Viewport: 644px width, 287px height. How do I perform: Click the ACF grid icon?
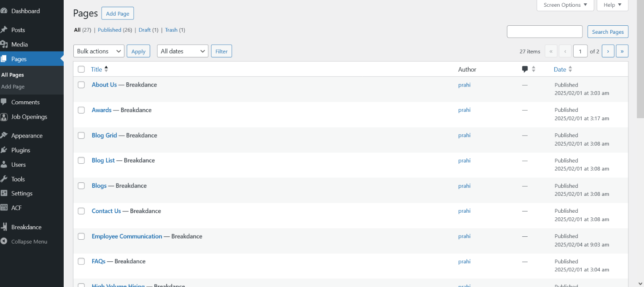point(4,208)
